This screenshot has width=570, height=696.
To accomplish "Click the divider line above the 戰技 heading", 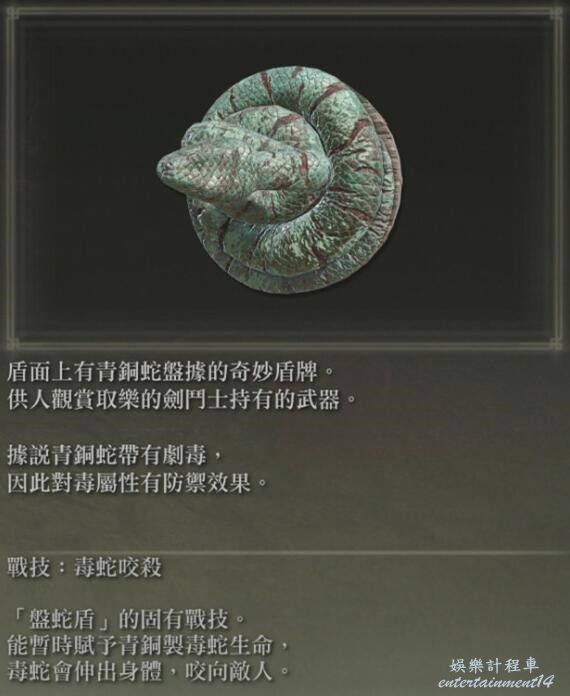I will (x=285, y=553).
